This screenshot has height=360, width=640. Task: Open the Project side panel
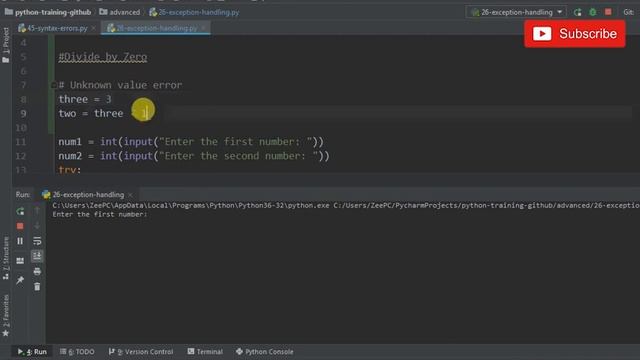point(6,45)
